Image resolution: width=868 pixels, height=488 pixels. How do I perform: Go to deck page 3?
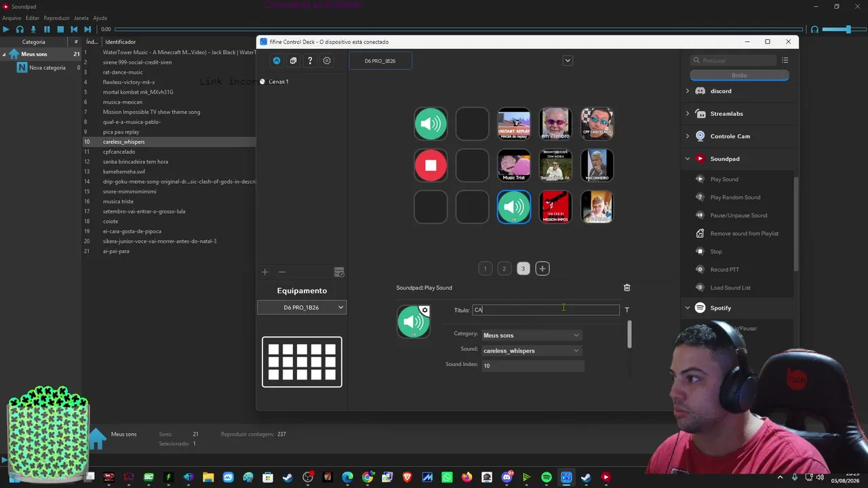523,268
